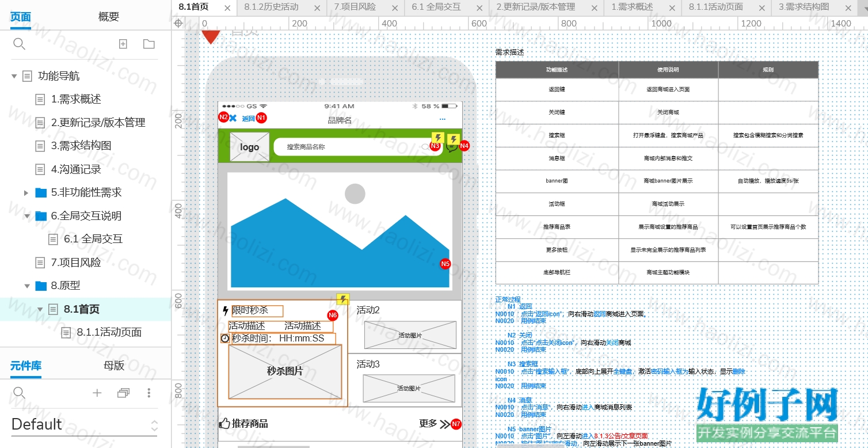
Task: Click the red N2 footnote marker
Action: (x=223, y=117)
